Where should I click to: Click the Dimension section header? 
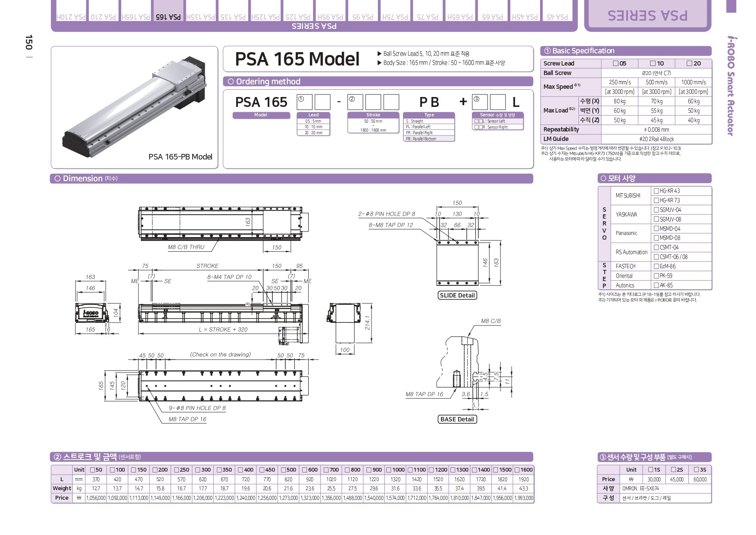point(292,178)
